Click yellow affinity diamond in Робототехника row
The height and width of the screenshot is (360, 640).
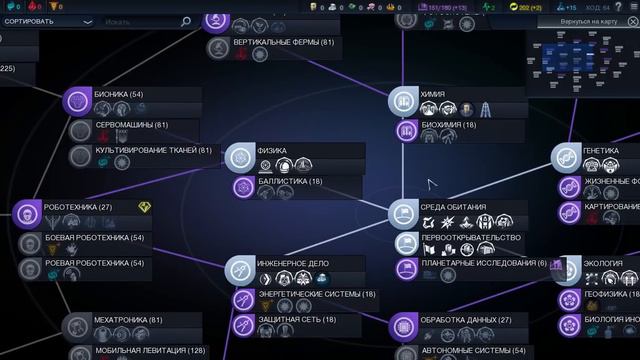(x=144, y=207)
